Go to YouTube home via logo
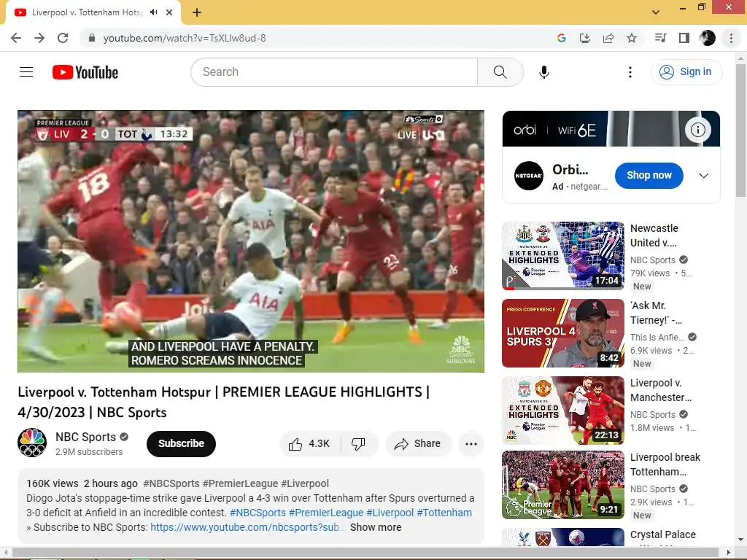This screenshot has height=560, width=747. coord(85,72)
